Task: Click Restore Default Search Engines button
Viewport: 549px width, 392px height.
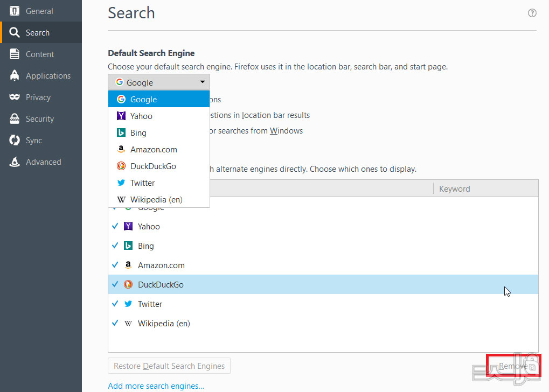Action: (x=169, y=366)
